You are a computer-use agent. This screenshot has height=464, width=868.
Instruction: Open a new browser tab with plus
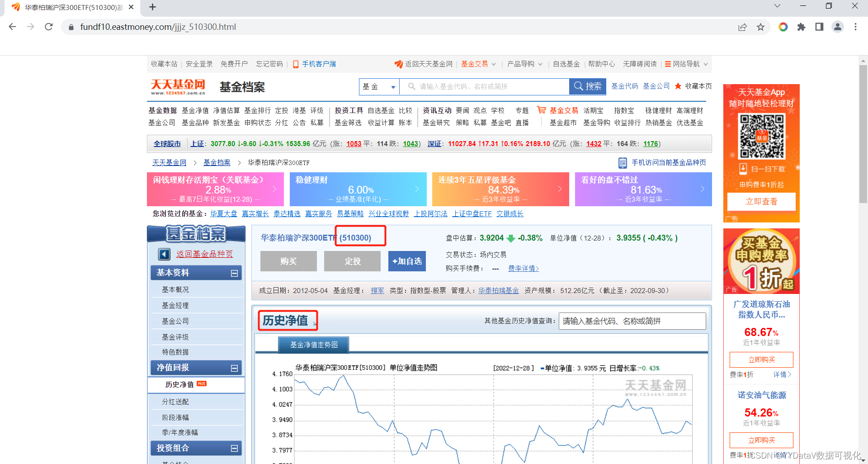(152, 7)
